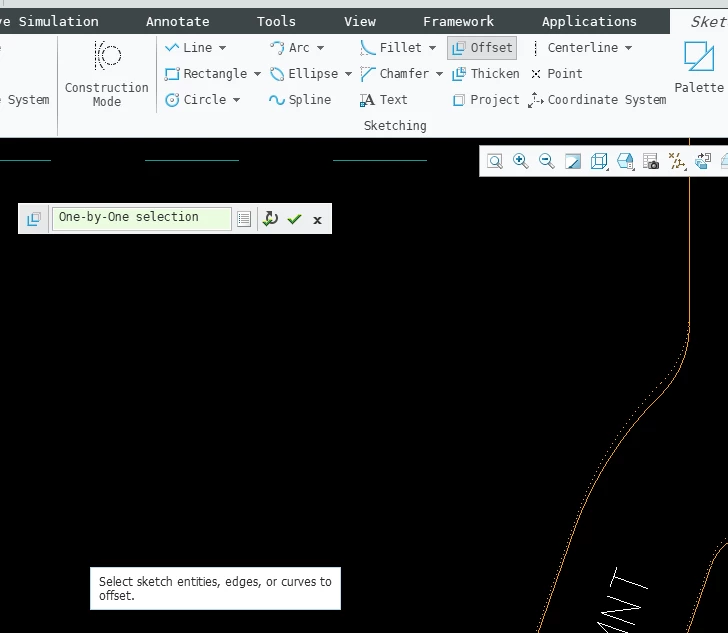The height and width of the screenshot is (633, 728).
Task: Click the Sketch View orientation icon
Action: tap(703, 161)
